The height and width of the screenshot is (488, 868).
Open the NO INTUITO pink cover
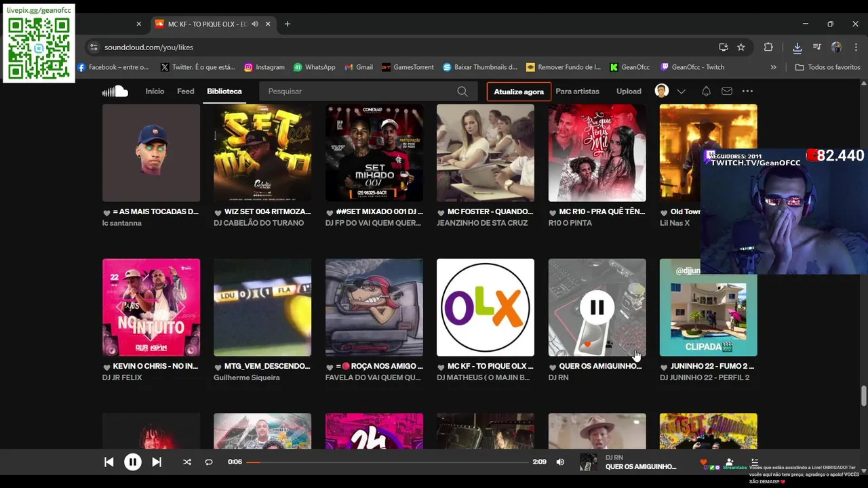click(x=151, y=308)
